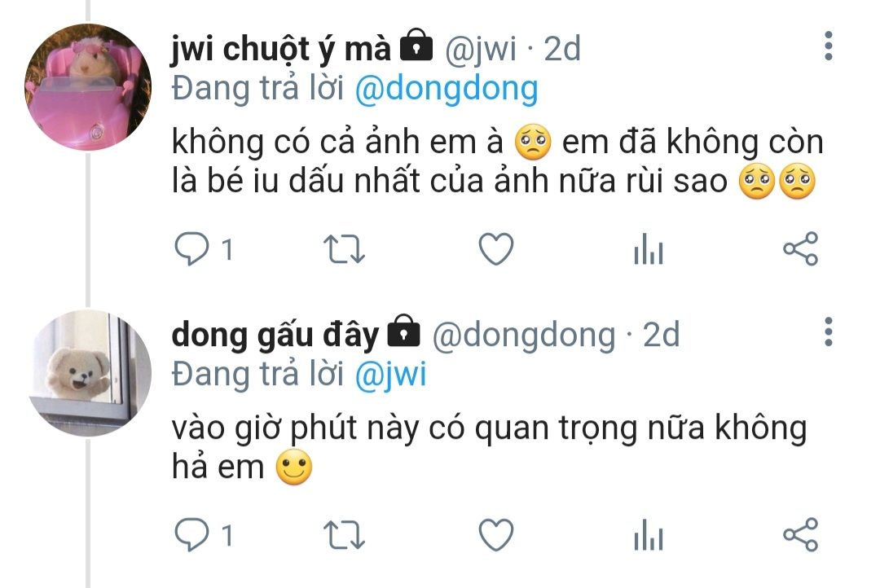880x588 pixels.
Task: View analytics of jwi's tweet
Action: point(649,248)
